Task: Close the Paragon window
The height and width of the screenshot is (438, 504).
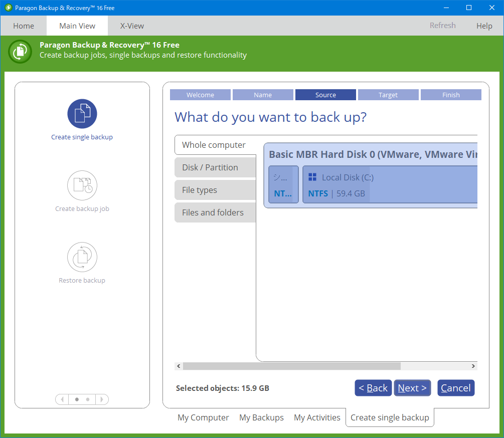Action: click(x=492, y=8)
